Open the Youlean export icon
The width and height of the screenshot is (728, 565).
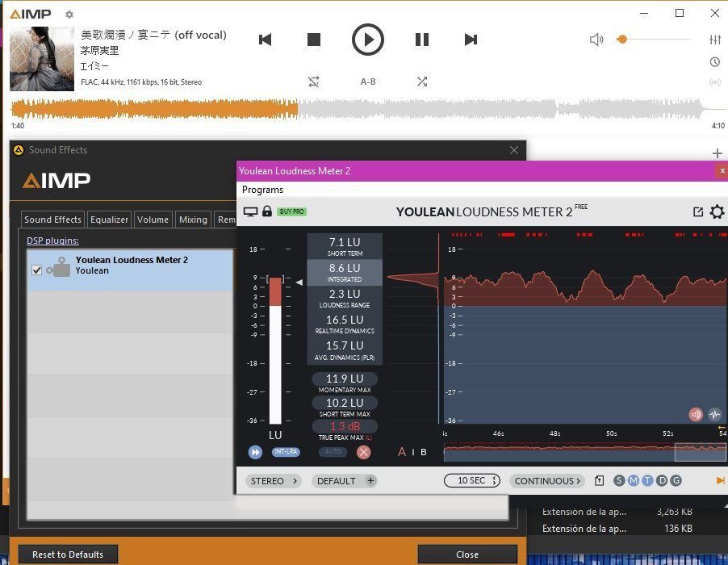click(x=698, y=212)
